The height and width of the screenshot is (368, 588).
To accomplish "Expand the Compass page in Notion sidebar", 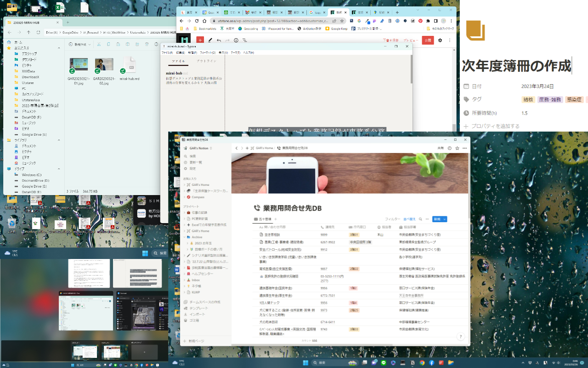I will (x=184, y=197).
